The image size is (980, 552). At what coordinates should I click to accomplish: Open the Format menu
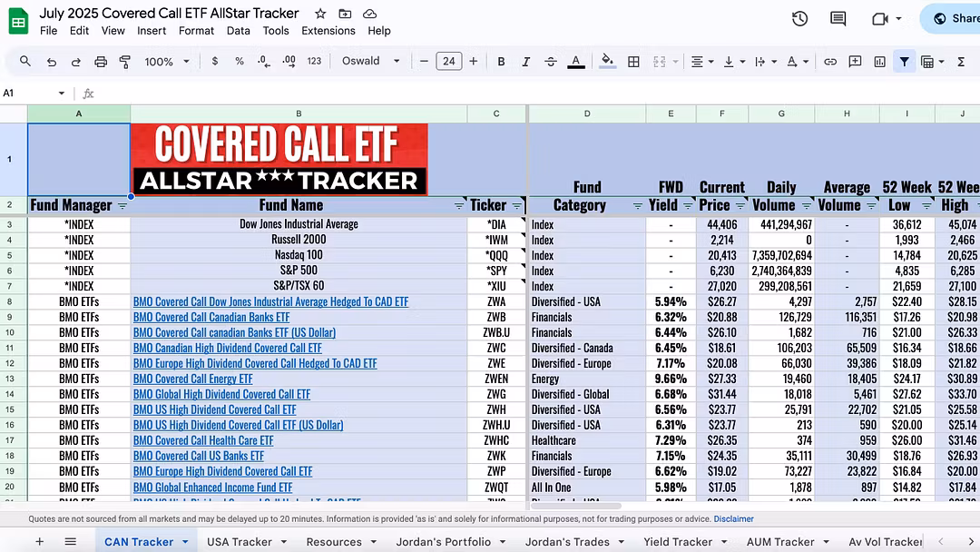(196, 31)
